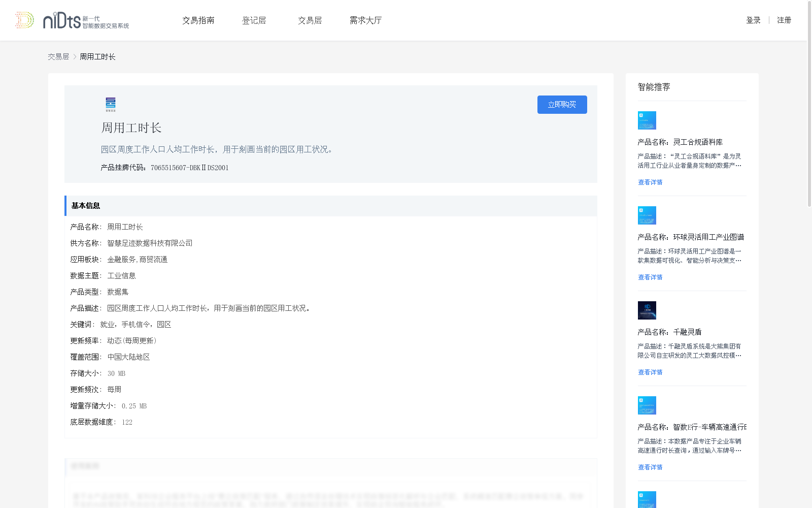Click the 登录 link
Viewport: 812px width, 508px height.
[753, 20]
